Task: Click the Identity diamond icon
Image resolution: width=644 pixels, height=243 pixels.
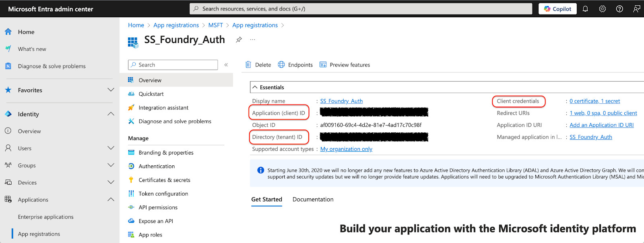Action: (8, 114)
